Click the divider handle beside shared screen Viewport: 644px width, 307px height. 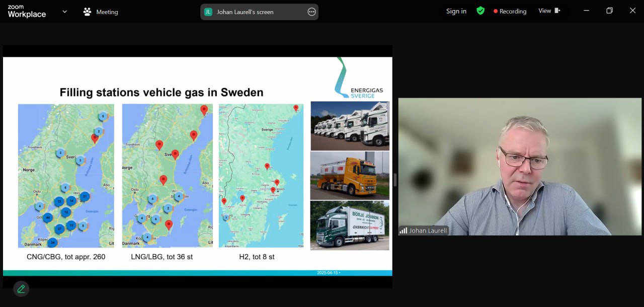click(x=395, y=180)
